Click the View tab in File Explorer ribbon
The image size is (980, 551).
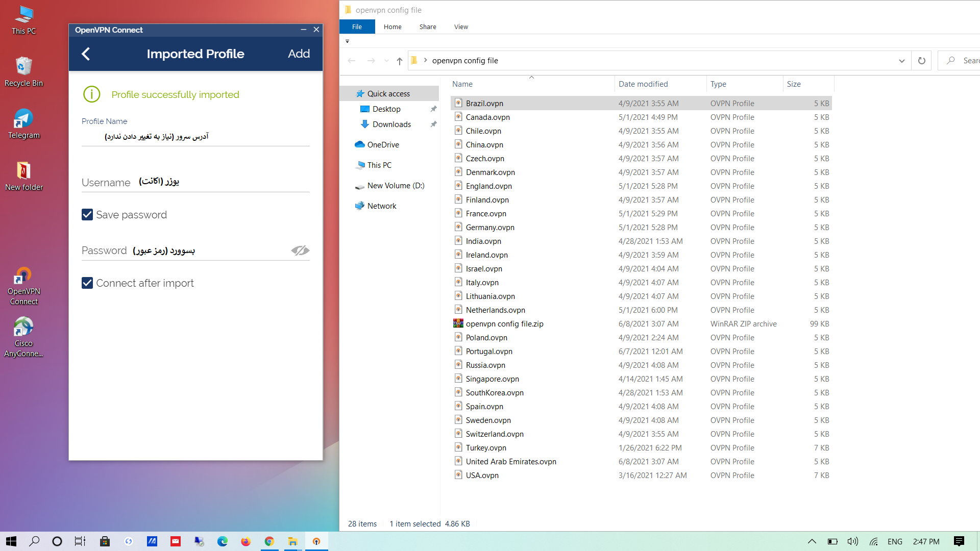click(x=460, y=26)
